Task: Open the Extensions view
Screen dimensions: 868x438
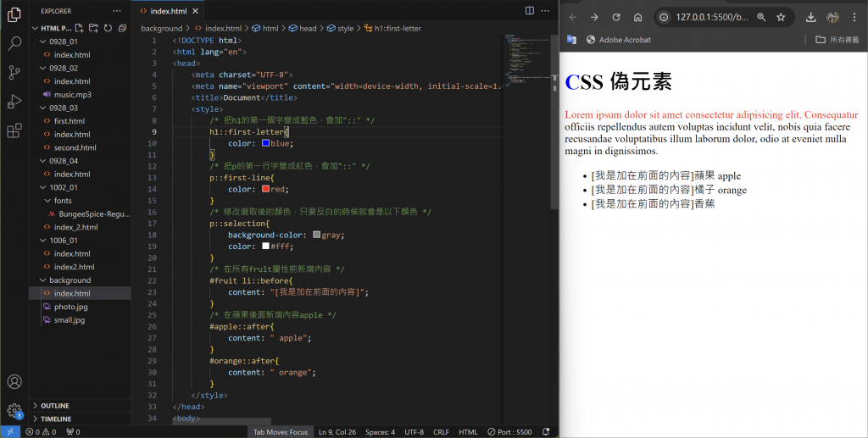Action: click(x=14, y=130)
